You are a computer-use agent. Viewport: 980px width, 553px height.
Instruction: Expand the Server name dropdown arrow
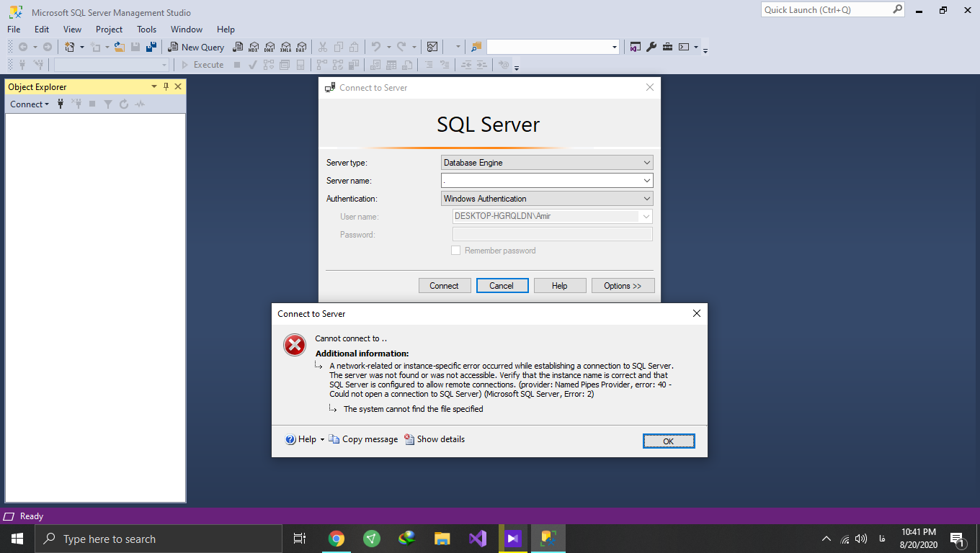coord(646,181)
